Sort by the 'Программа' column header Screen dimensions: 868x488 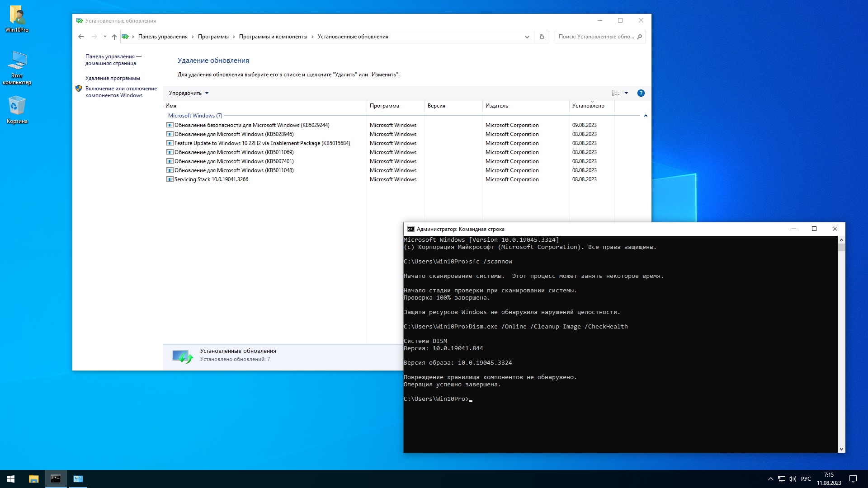coord(396,106)
